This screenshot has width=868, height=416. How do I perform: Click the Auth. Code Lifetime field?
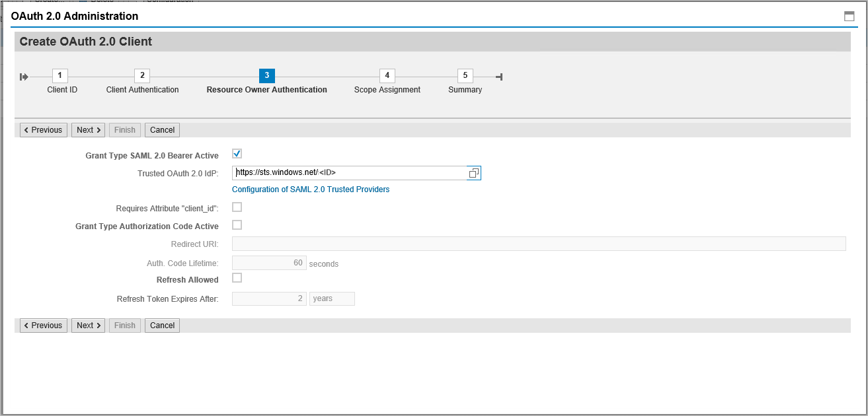pyautogui.click(x=268, y=262)
